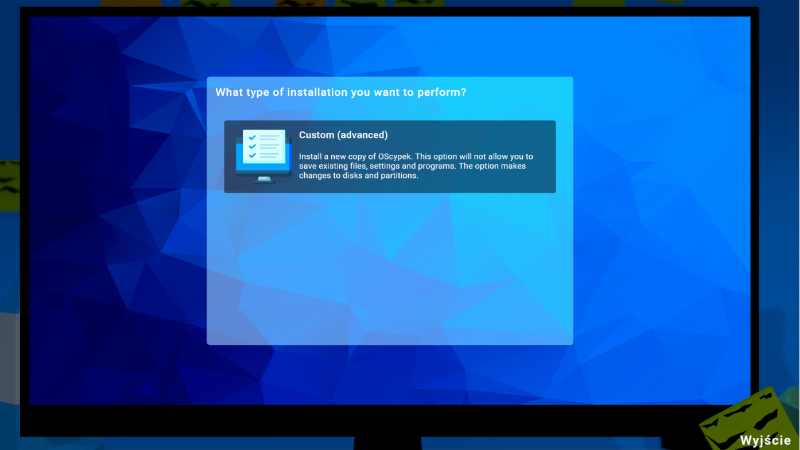Click the top checkmark in the checklist icon
The height and width of the screenshot is (450, 800).
click(x=253, y=137)
